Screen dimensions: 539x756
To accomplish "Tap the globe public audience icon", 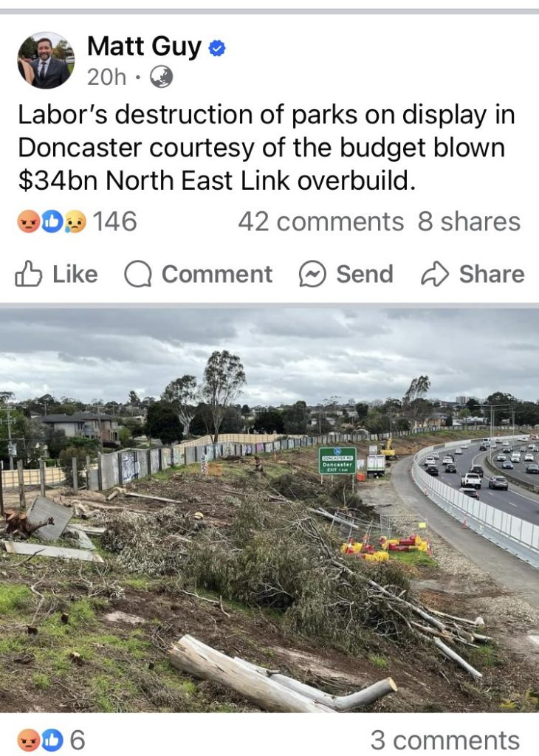I will [162, 77].
